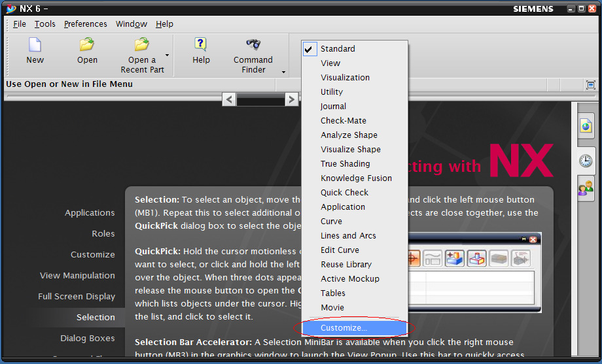The height and width of the screenshot is (364, 602).
Task: Open the Roles people sidebar icon
Action: [586, 188]
